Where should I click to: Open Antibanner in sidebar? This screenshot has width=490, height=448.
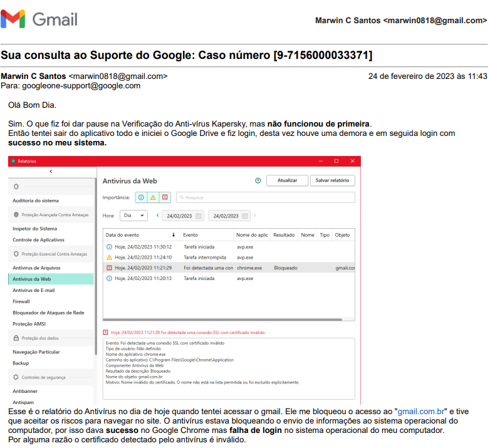[25, 391]
